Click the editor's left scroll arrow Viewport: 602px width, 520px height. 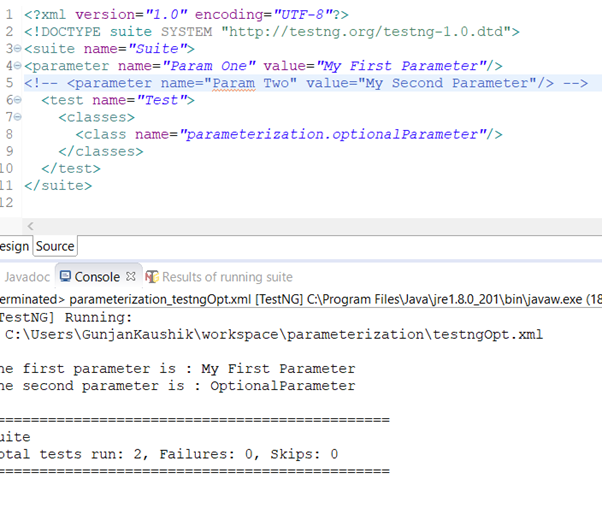pyautogui.click(x=30, y=227)
